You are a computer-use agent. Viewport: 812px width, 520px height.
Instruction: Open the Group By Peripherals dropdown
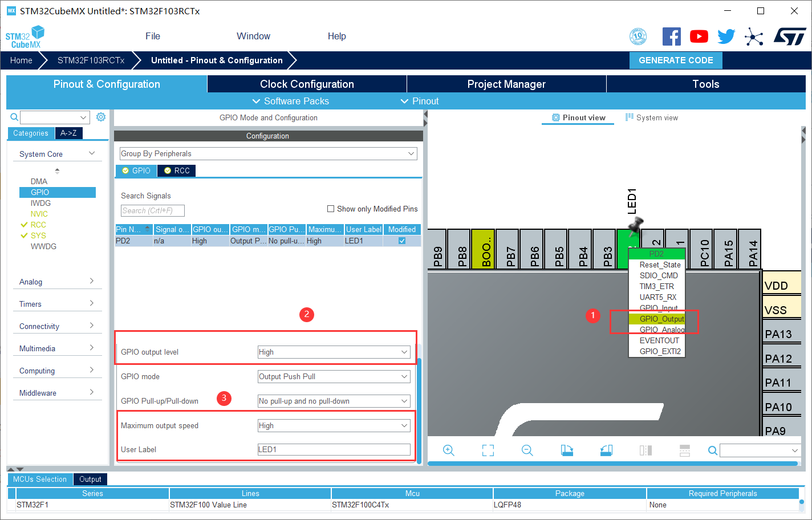coord(269,154)
